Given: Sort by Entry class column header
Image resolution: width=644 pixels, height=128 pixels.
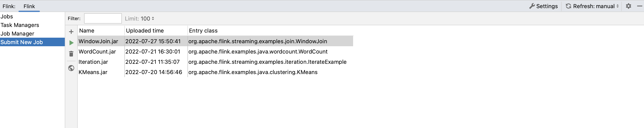Looking at the screenshot, I should click(203, 31).
